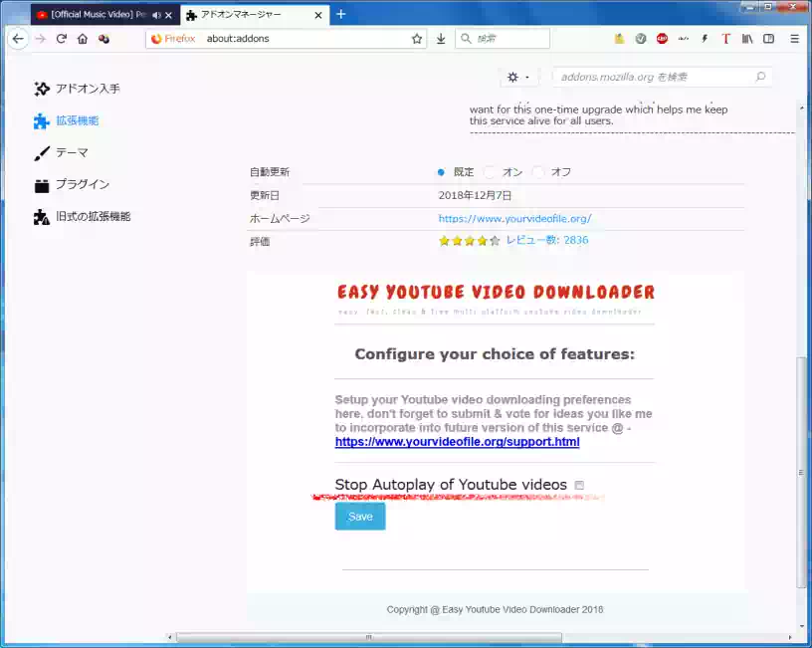The image size is (812, 648).
Task: Open the downloads panel arrow
Action: point(441,39)
